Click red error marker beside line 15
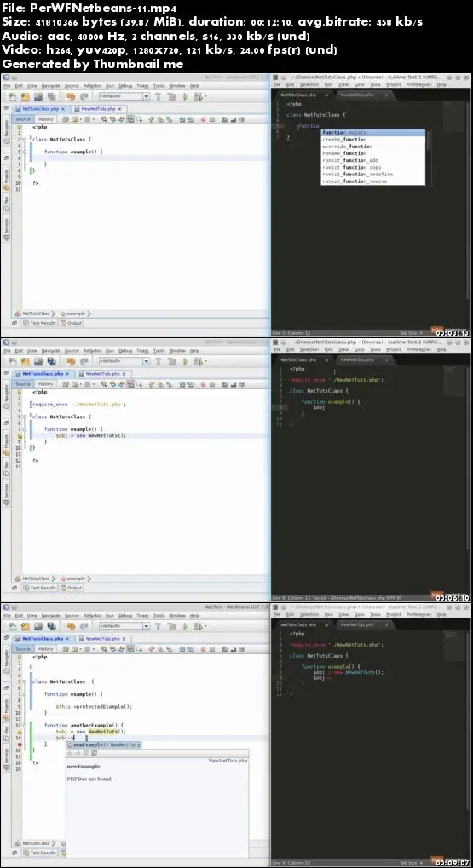This screenshot has width=473, height=868. [x=19, y=744]
